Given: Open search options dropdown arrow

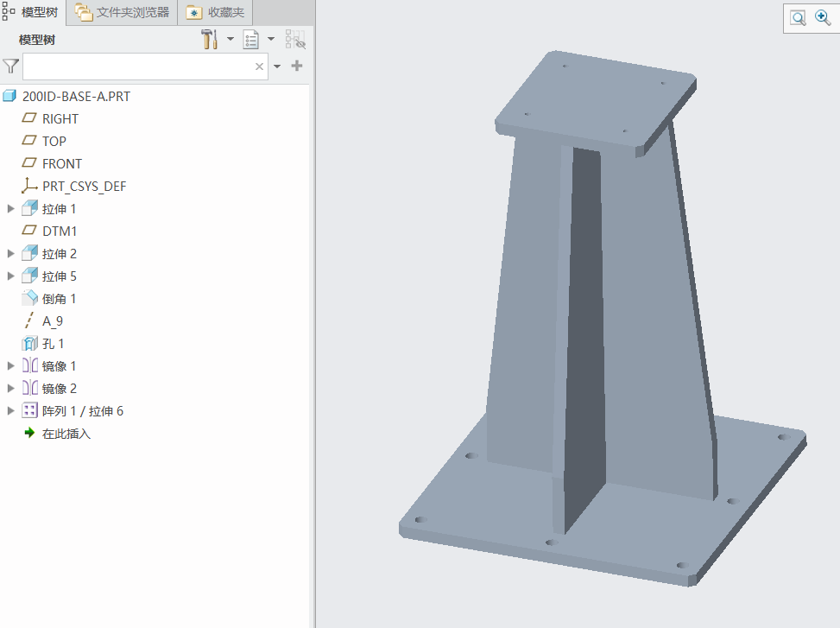Looking at the screenshot, I should click(x=277, y=67).
